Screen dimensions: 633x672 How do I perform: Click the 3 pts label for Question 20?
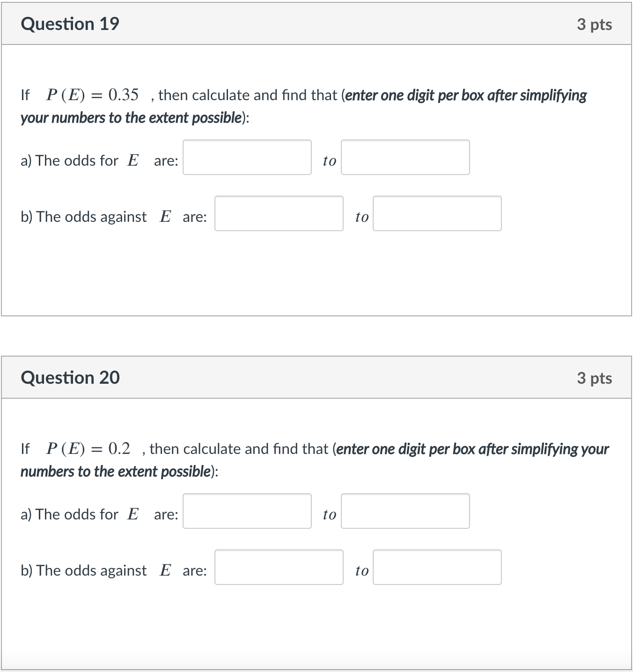pyautogui.click(x=594, y=378)
